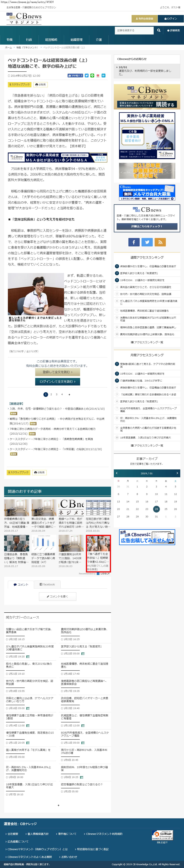Click the GeoTrust SSL verified seal
The width and height of the screenshot is (184, 868).
point(162,835)
